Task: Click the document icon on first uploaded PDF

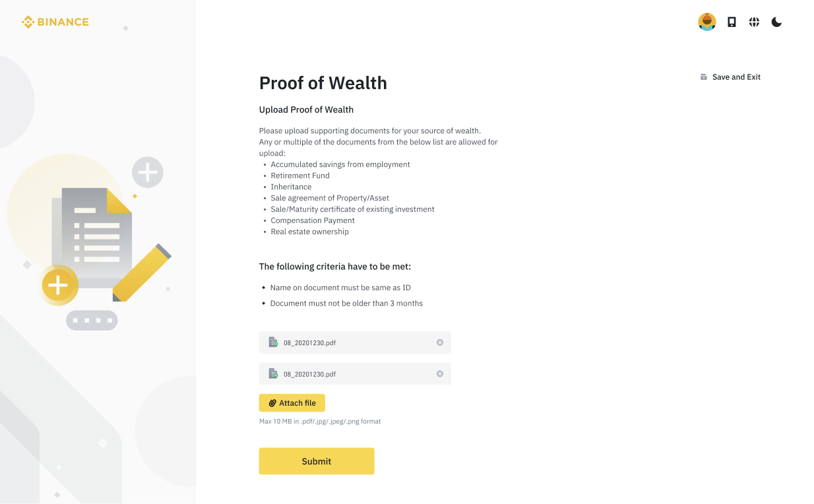Action: [273, 342]
